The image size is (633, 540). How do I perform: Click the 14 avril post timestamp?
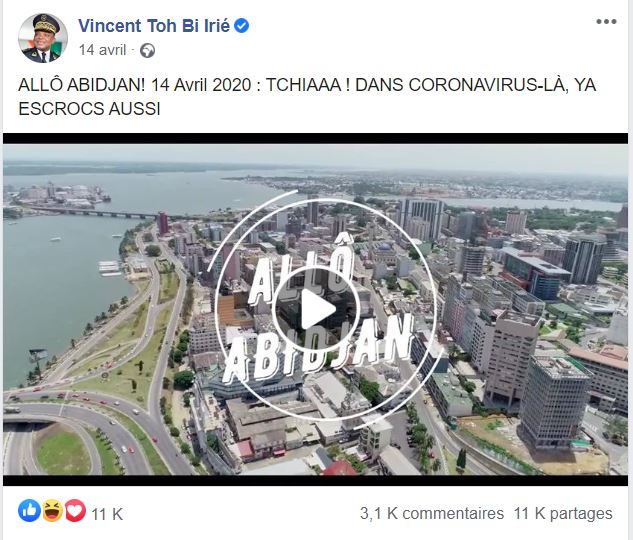point(103,50)
